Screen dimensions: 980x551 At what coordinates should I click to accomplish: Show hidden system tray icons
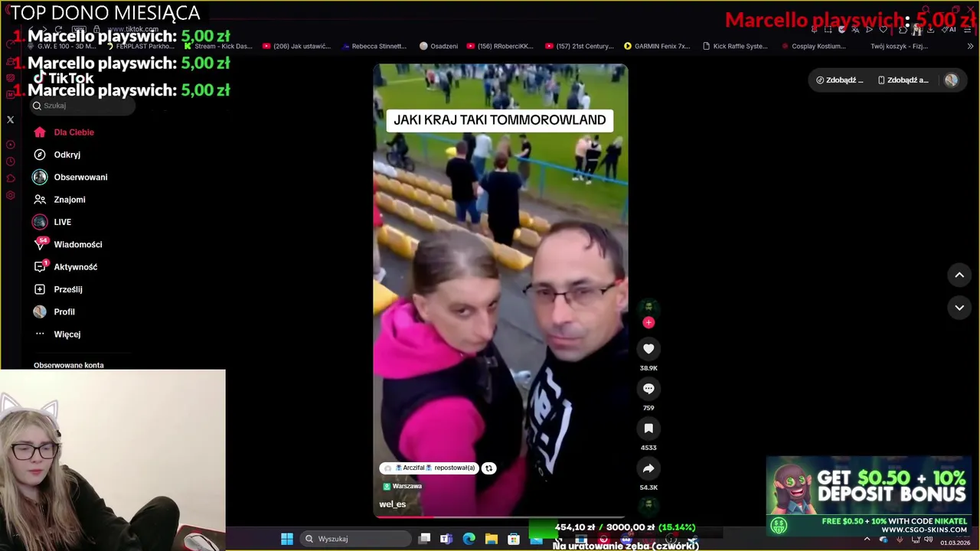point(867,539)
